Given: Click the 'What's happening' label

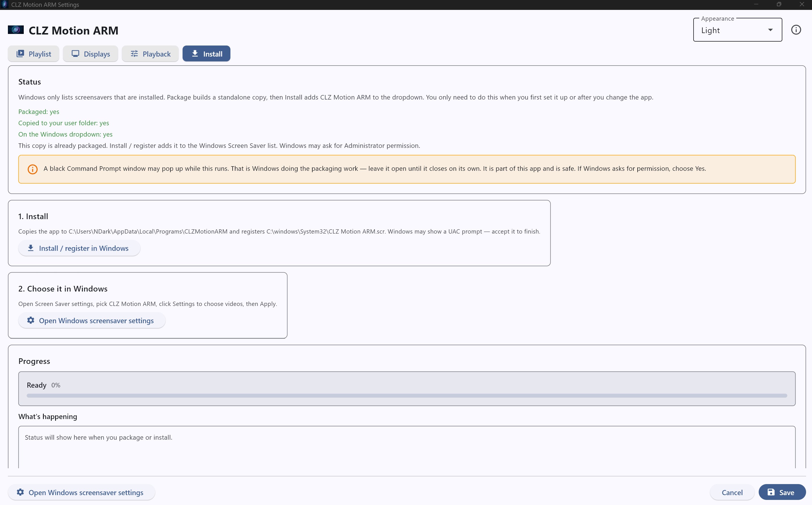Looking at the screenshot, I should point(48,416).
